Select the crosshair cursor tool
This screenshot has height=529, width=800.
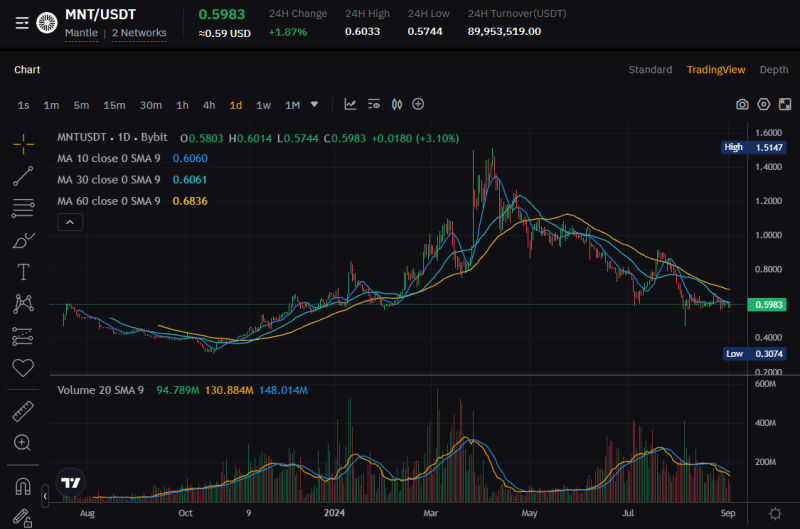[x=23, y=144]
